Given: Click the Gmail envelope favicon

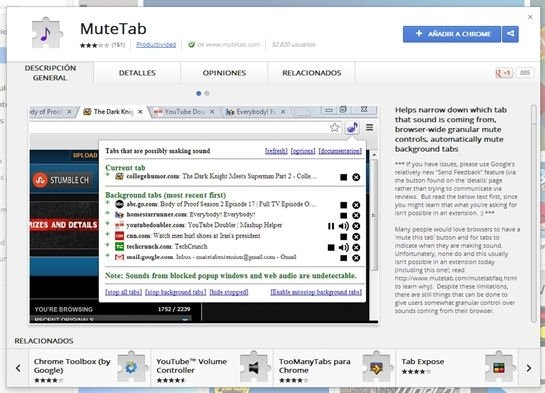Looking at the screenshot, I should click(x=119, y=257).
